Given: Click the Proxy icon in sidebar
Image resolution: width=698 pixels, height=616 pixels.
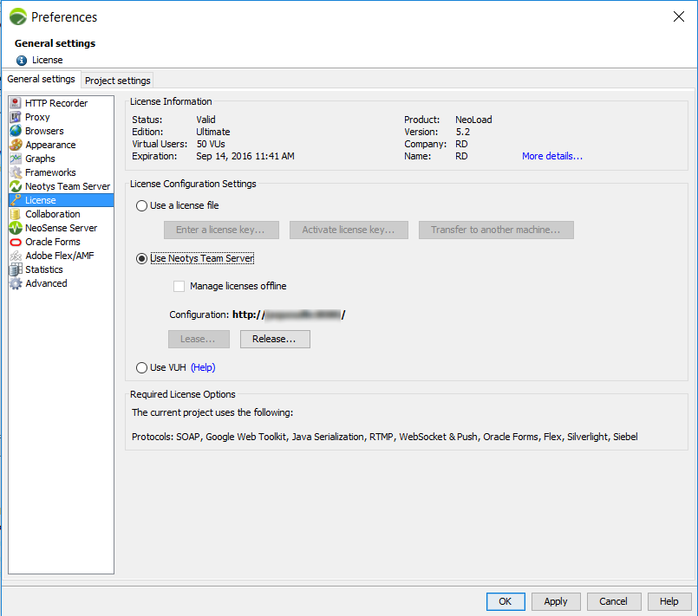Looking at the screenshot, I should point(16,117).
